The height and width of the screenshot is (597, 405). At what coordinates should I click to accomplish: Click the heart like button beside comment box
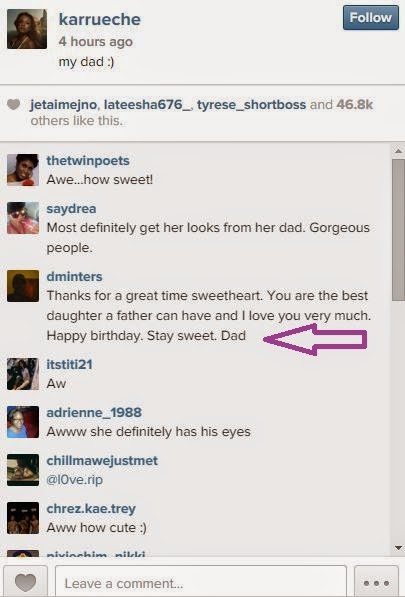click(x=26, y=583)
